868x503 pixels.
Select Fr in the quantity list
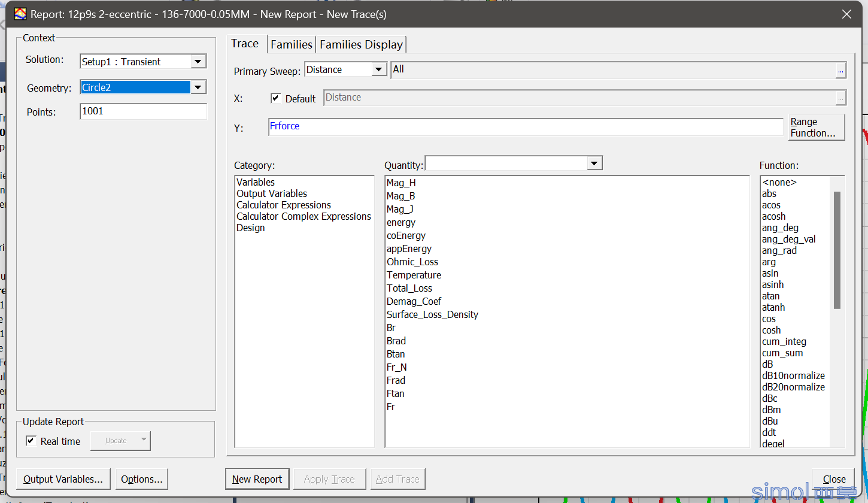pos(390,407)
